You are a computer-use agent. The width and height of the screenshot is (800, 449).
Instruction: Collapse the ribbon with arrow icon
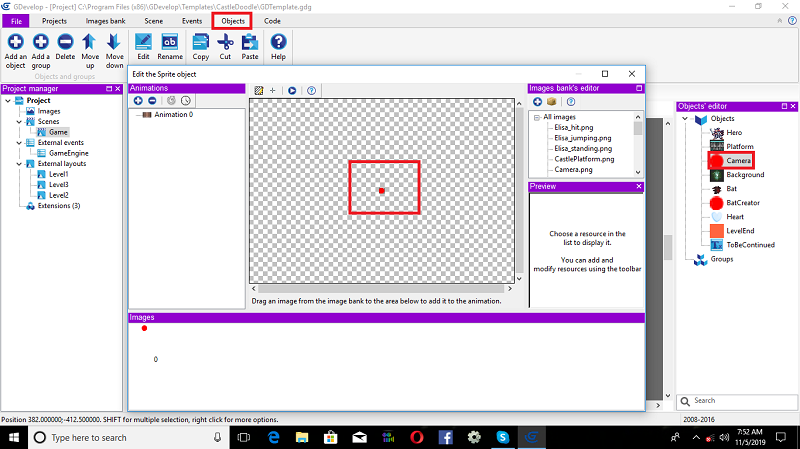[x=780, y=21]
